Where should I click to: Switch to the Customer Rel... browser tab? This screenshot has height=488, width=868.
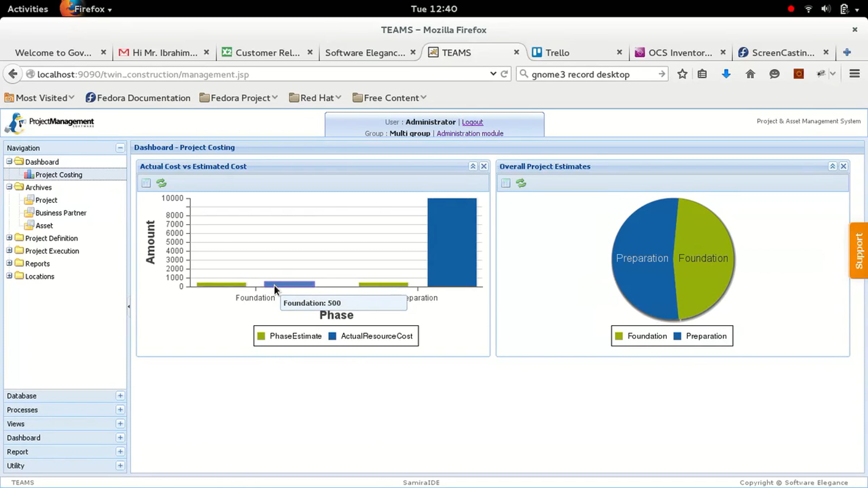coord(267,53)
